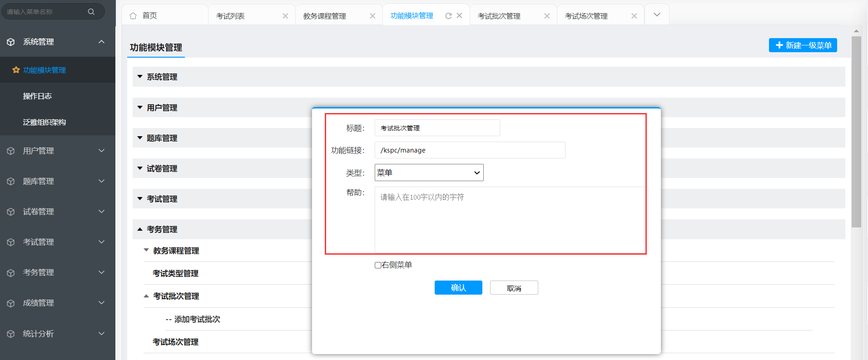This screenshot has width=868, height=360.
Task: Close the 考试列表 tab
Action: coord(285,16)
